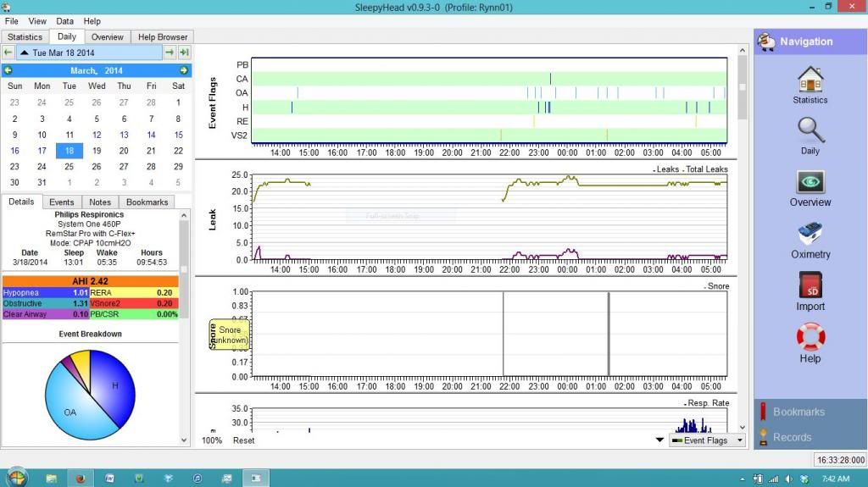Go to previous day with left arrow
Viewport: 868px width, 487px height.
click(8, 53)
